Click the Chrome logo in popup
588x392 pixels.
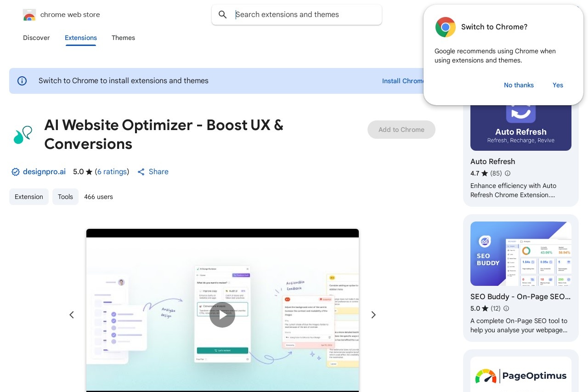[445, 27]
